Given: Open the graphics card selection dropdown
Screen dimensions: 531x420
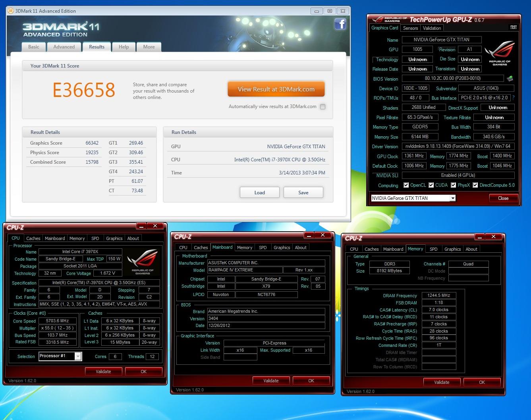Looking at the screenshot, I should (x=452, y=198).
